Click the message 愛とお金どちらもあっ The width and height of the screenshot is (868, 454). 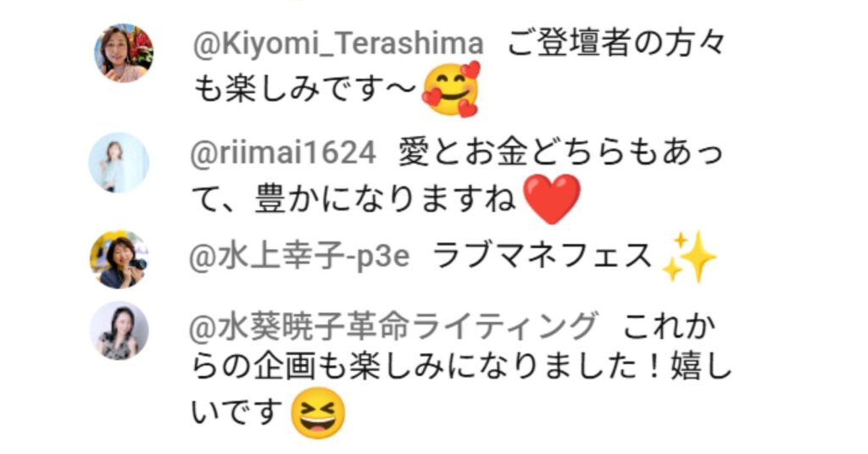[560, 152]
